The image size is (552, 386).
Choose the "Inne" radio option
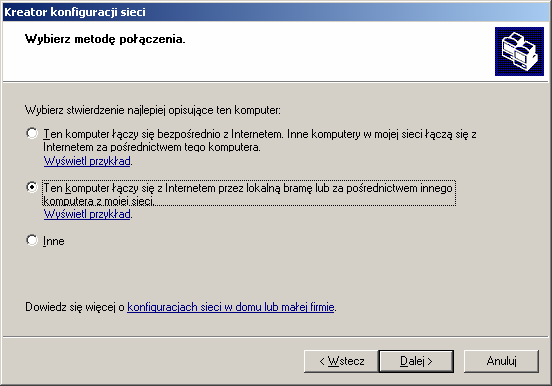(x=32, y=241)
